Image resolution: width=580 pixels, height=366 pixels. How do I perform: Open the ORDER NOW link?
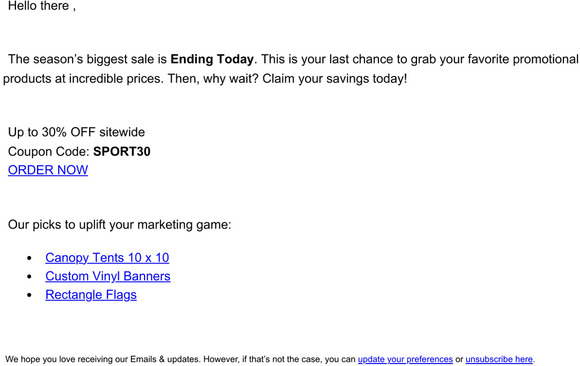click(48, 170)
